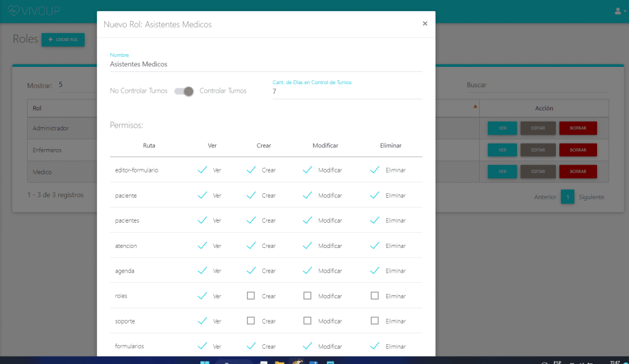Click the Ruta column header
The width and height of the screenshot is (629, 364).
pos(149,145)
